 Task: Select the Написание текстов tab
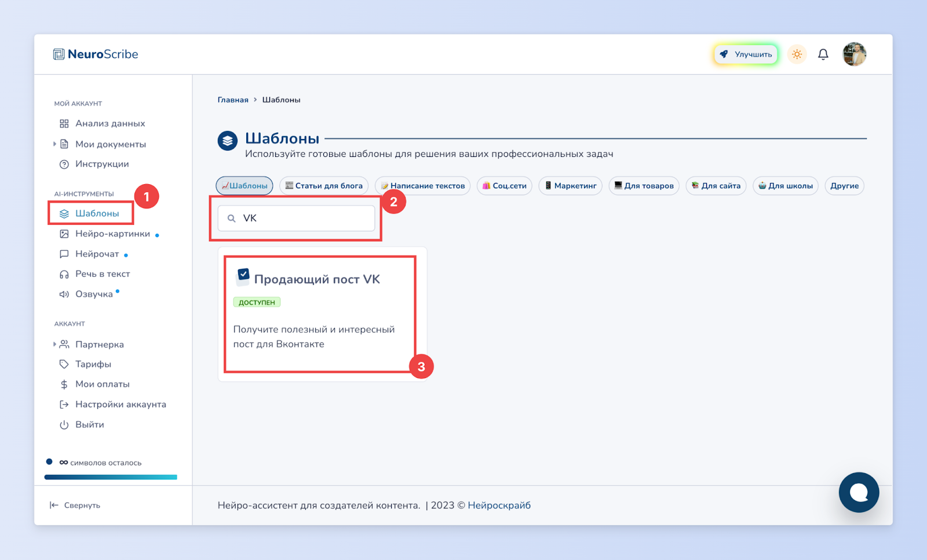423,186
